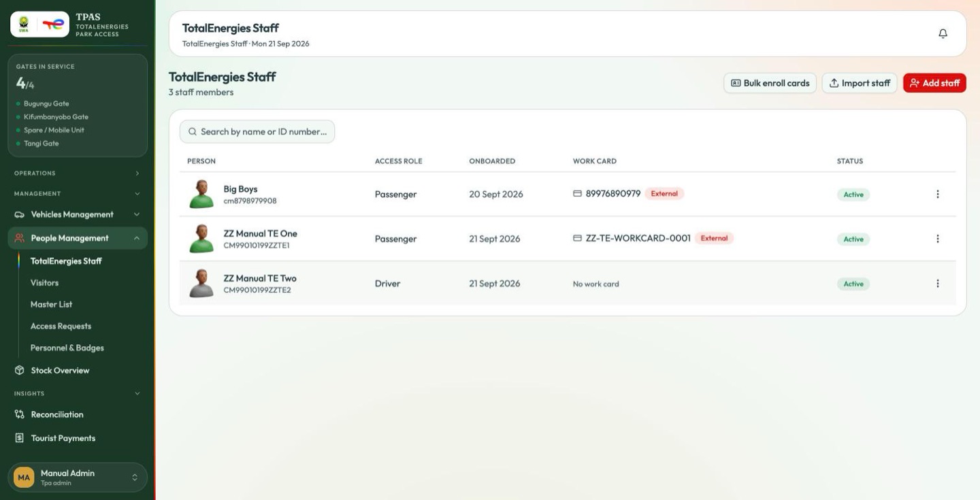Click Active status for ZZ Manual TE Two

click(853, 284)
